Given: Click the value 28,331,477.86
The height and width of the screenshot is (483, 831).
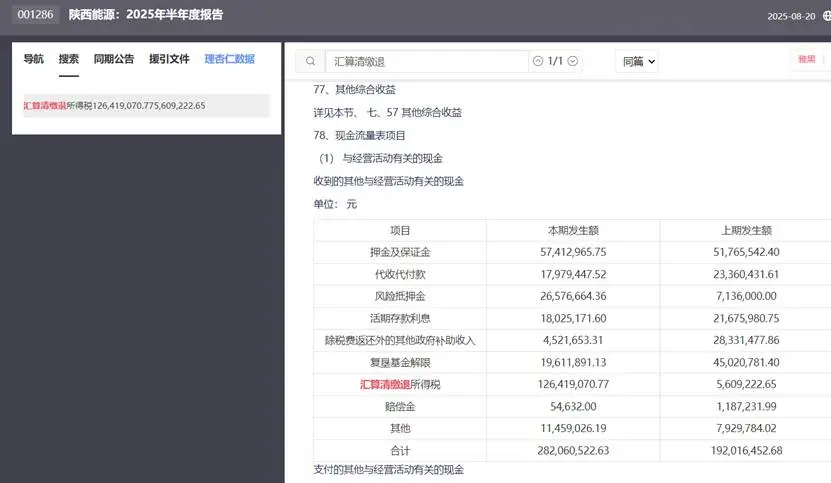Looking at the screenshot, I should 746,340.
